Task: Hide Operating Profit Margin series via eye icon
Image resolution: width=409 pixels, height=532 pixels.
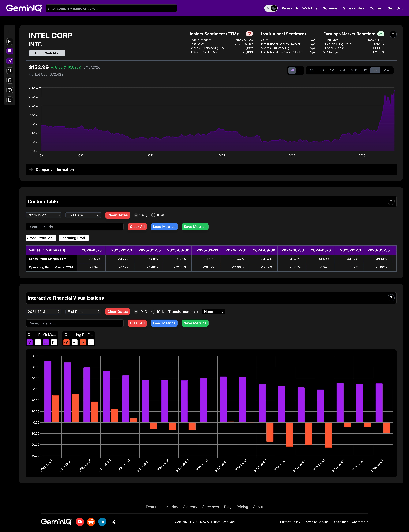Action: [66, 342]
